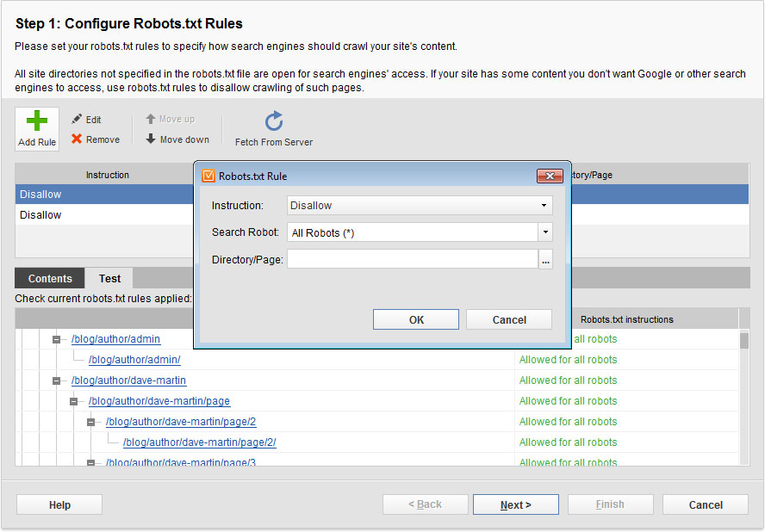Remove the selected rule with red X
Screen dimensions: 765x532
click(77, 139)
